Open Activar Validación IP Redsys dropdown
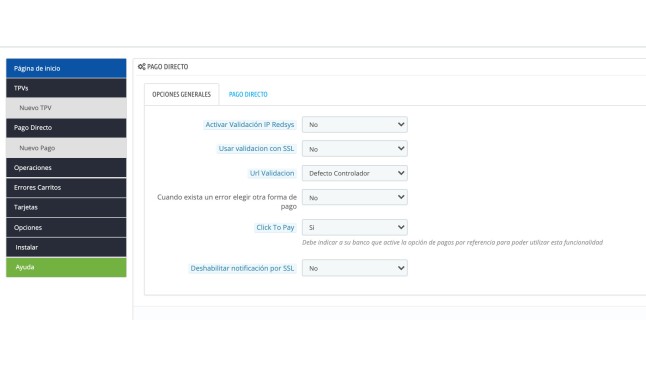This screenshot has width=646, height=366. pos(355,124)
